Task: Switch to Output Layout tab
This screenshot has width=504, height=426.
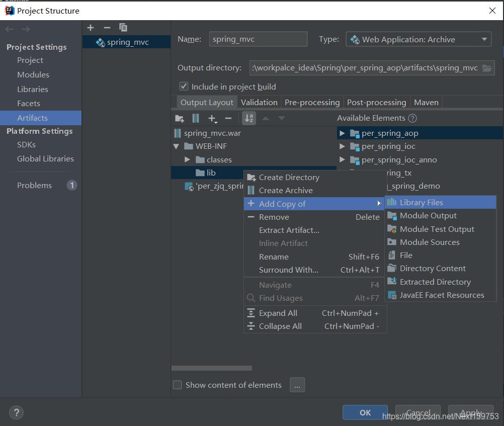Action: click(x=207, y=102)
